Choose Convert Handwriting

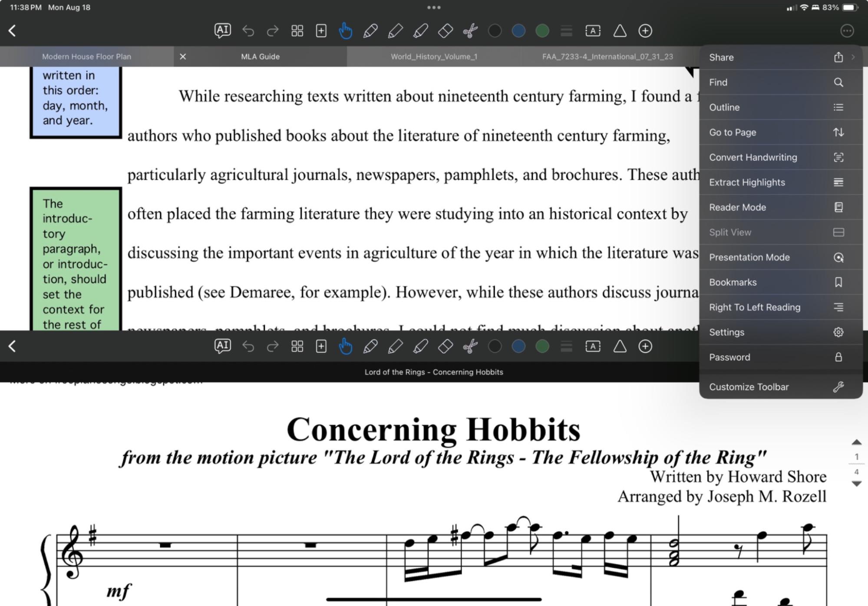coord(781,157)
